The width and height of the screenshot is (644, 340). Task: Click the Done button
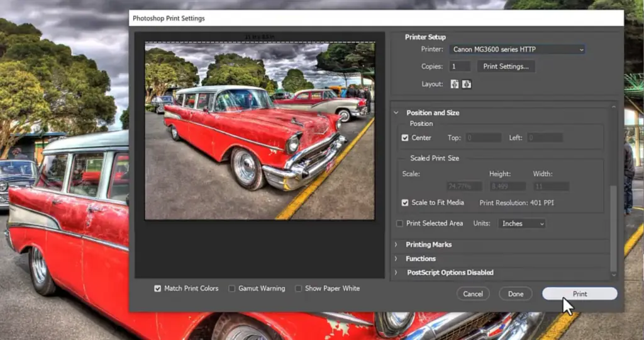pyautogui.click(x=516, y=294)
